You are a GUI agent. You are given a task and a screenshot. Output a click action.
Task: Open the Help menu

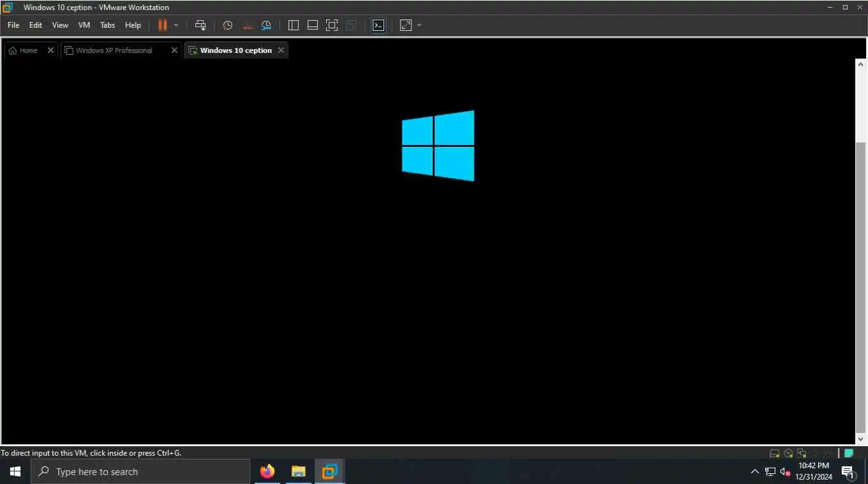tap(133, 25)
